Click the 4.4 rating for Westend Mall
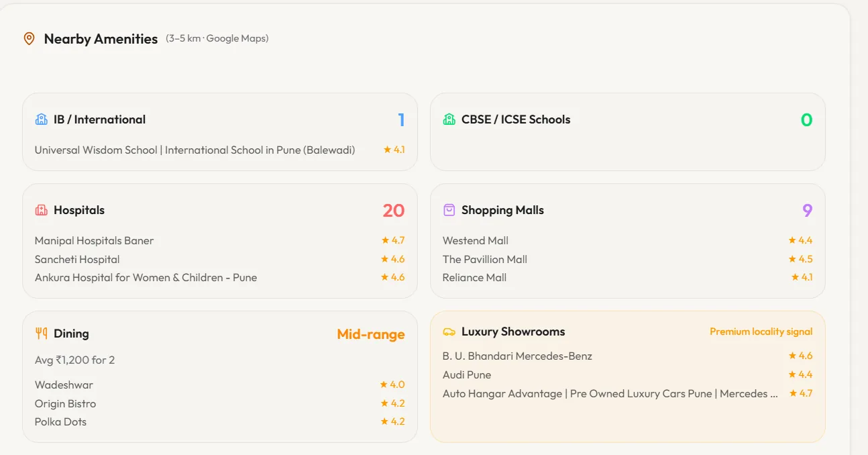868x455 pixels. pyautogui.click(x=800, y=240)
